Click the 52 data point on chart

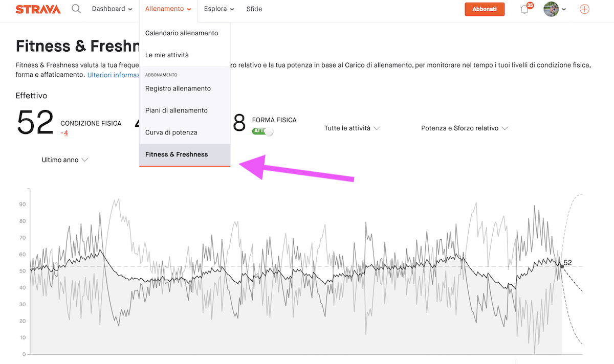[562, 266]
